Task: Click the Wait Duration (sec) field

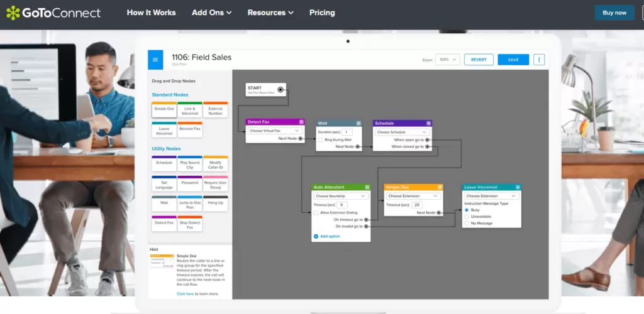Action: pyautogui.click(x=347, y=132)
